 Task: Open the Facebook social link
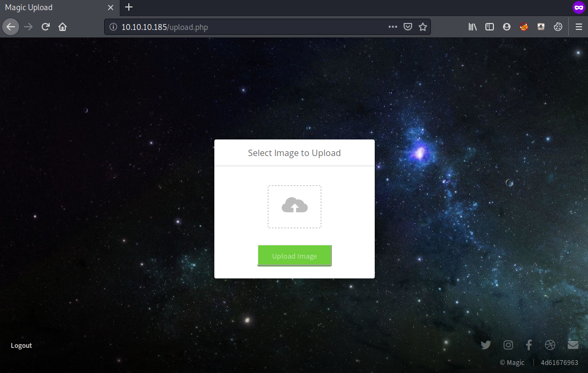click(x=529, y=345)
